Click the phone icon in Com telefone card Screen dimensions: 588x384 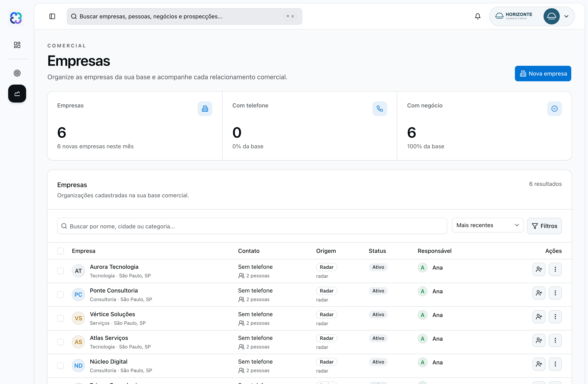[x=380, y=109]
